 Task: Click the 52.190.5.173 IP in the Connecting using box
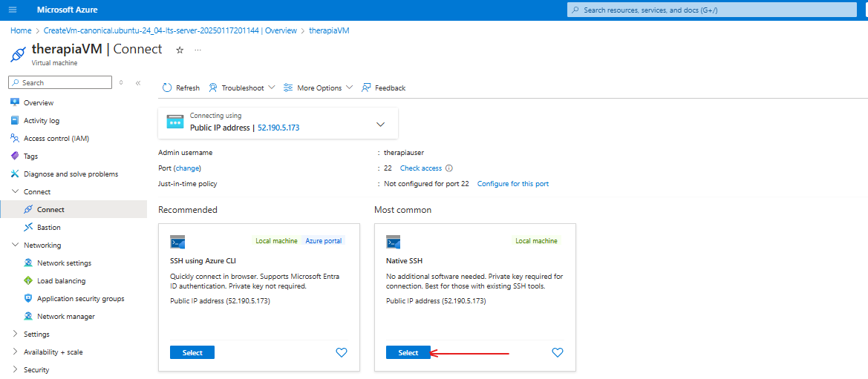(x=278, y=128)
